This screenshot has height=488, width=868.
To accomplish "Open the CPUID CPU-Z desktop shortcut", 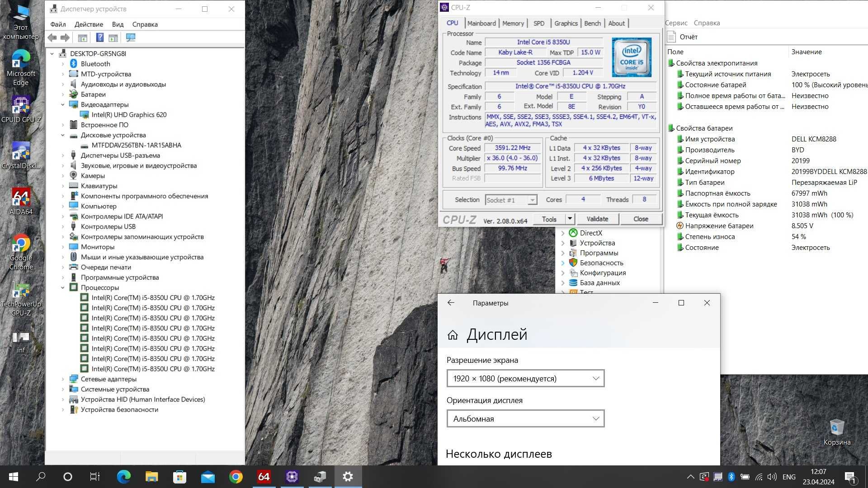I will 21,109.
